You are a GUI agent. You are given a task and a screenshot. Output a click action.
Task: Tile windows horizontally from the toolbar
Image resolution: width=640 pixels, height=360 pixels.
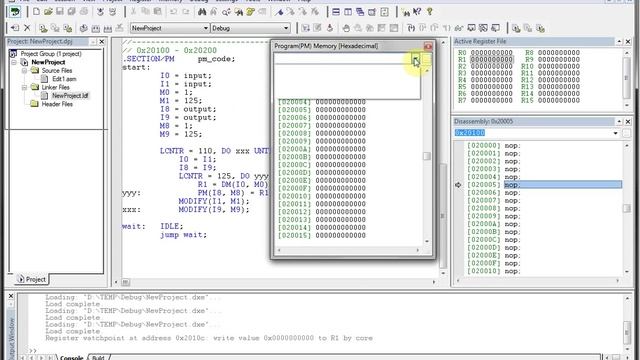pyautogui.click(x=336, y=12)
